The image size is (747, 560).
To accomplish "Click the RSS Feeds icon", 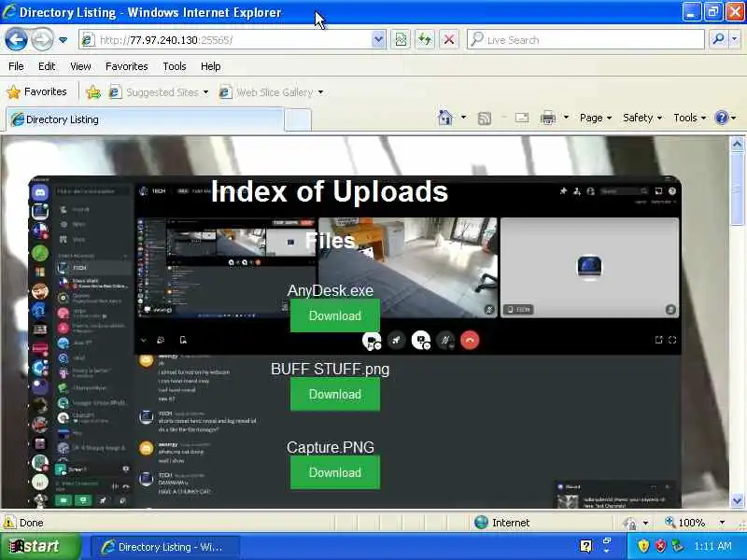I will (x=485, y=119).
